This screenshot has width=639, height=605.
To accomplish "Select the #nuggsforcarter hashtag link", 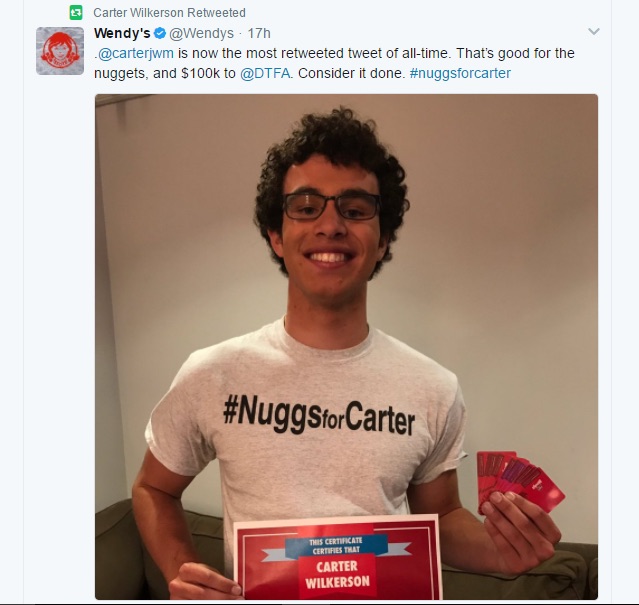I will (460, 73).
